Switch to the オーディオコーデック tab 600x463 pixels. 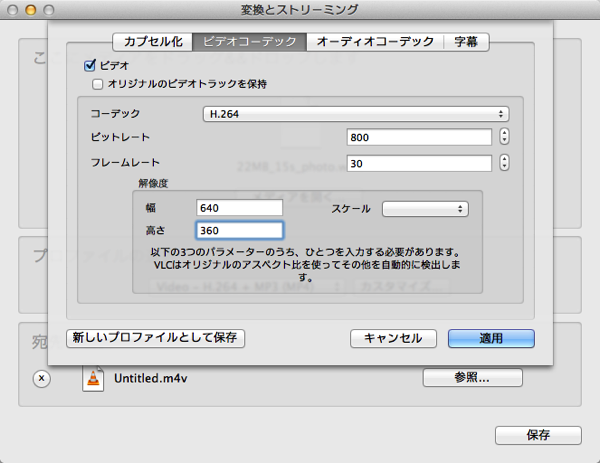pyautogui.click(x=375, y=42)
